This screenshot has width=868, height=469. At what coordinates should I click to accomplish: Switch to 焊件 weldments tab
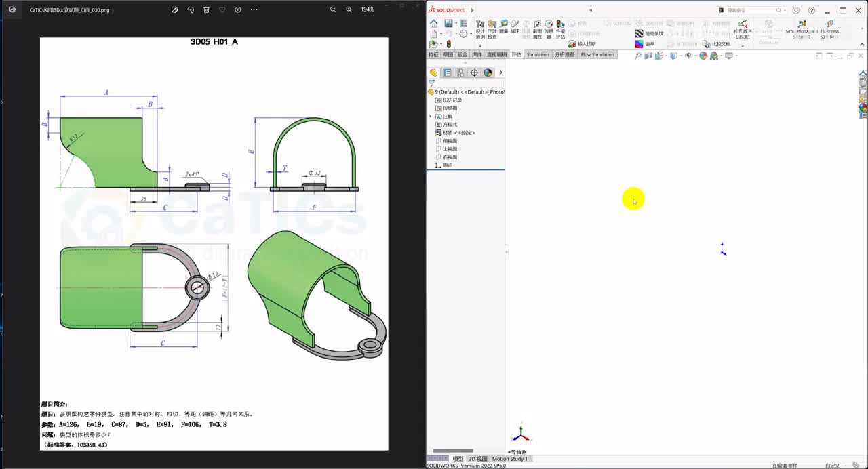pyautogui.click(x=477, y=55)
